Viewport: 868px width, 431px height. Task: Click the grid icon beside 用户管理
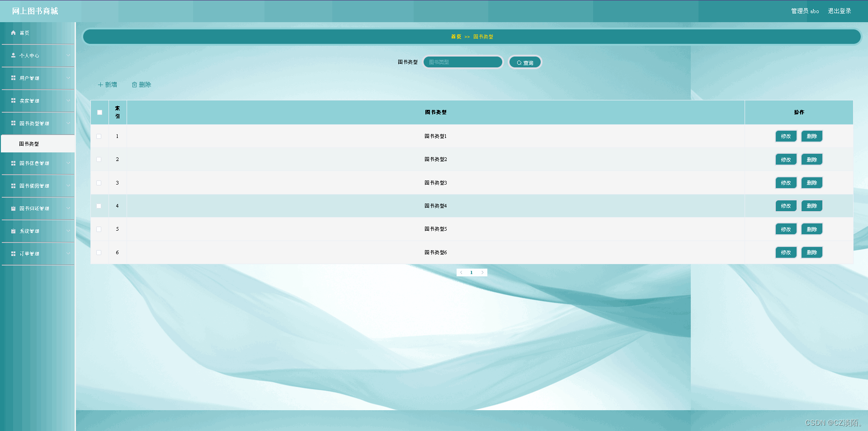click(13, 78)
